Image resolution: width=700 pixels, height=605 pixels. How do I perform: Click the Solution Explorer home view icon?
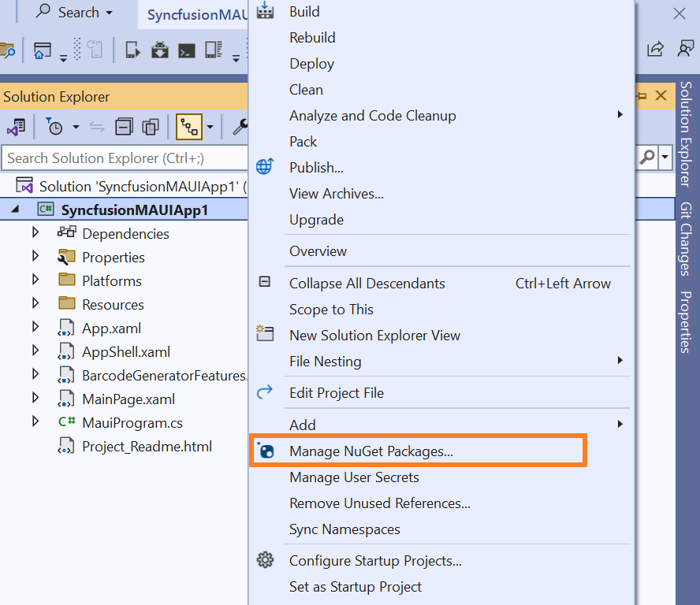[x=43, y=50]
